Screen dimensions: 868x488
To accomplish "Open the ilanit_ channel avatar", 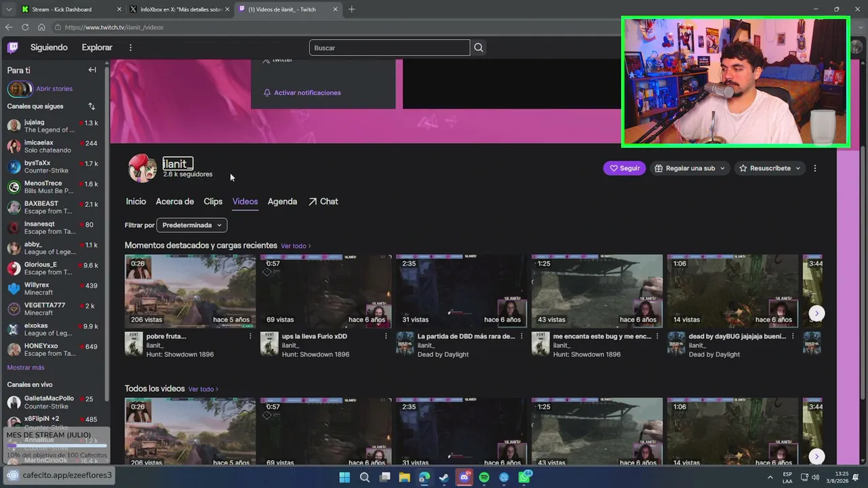I will pyautogui.click(x=142, y=168).
